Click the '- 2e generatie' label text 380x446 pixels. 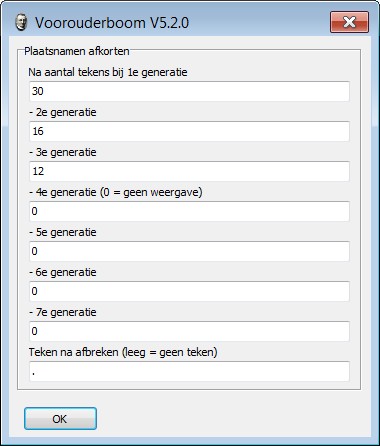point(63,112)
